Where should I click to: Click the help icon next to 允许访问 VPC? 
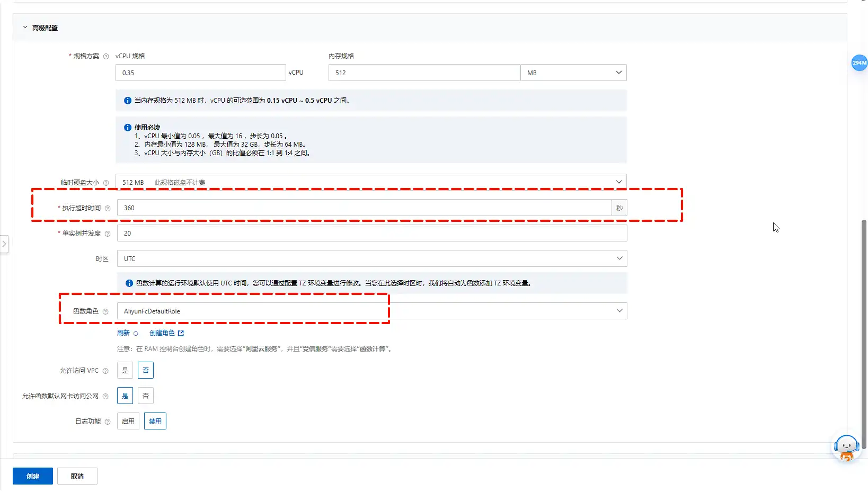click(x=105, y=371)
